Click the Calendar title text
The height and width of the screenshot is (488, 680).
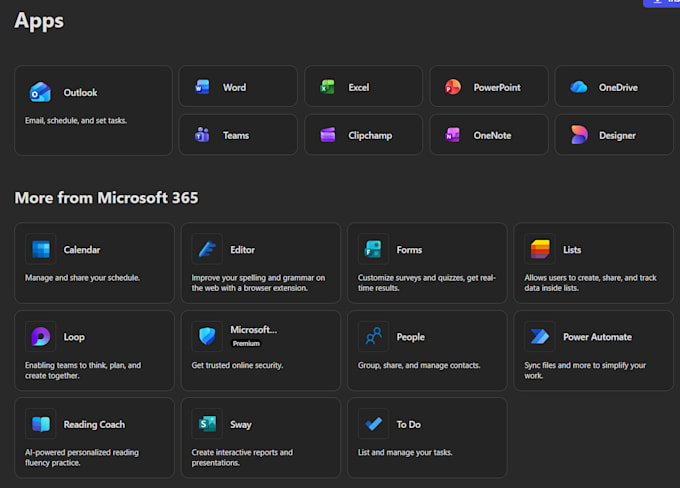pos(82,250)
